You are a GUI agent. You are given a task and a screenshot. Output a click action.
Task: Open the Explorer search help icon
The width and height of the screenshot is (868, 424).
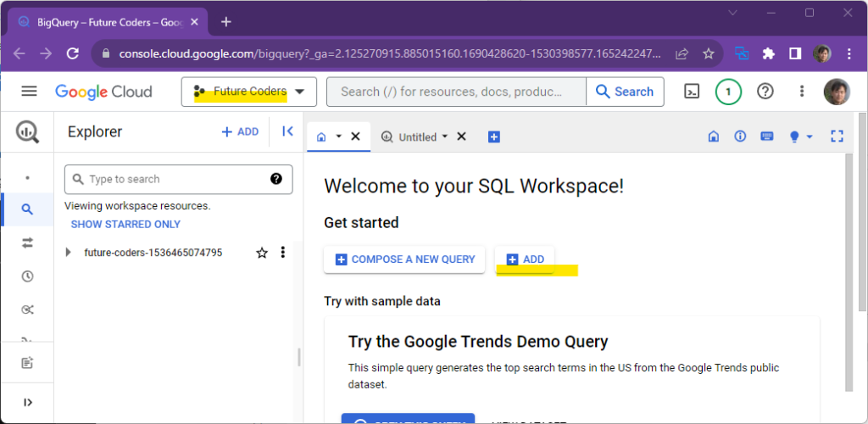click(x=276, y=179)
